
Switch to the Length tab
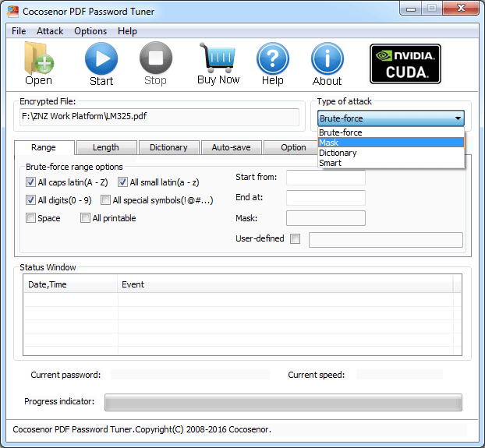106,147
